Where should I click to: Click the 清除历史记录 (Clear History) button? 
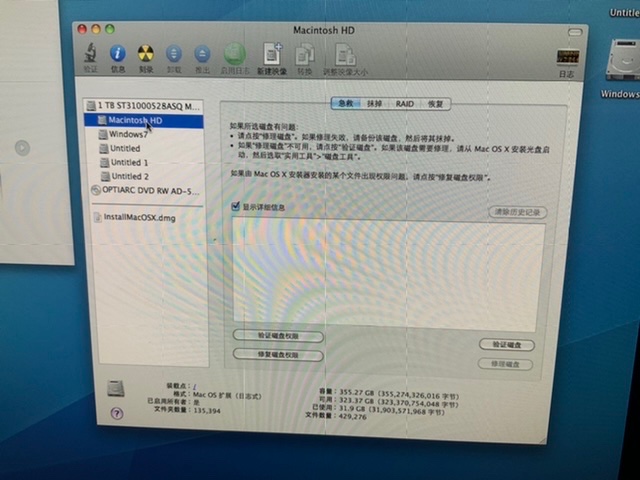pos(518,212)
